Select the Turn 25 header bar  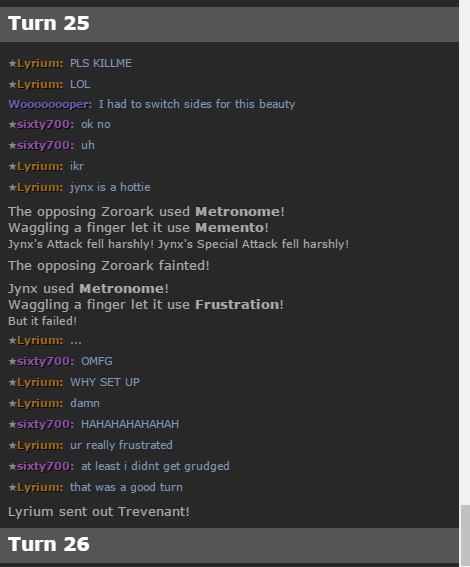click(229, 24)
